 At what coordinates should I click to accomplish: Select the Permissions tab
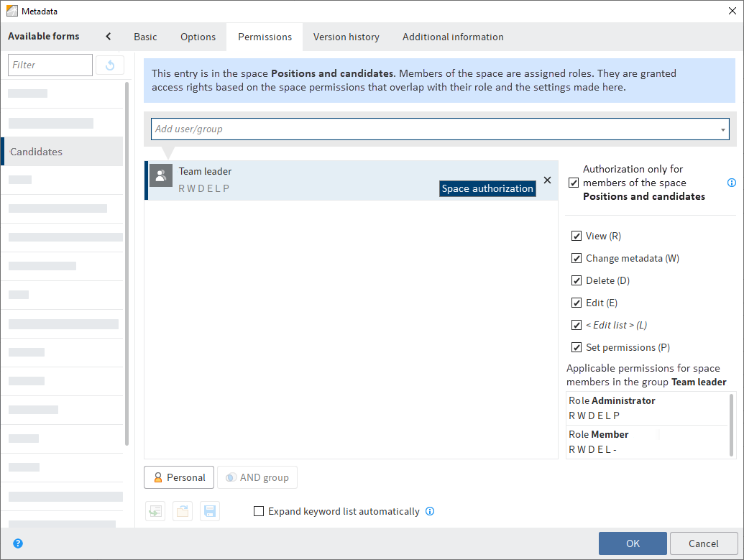265,37
